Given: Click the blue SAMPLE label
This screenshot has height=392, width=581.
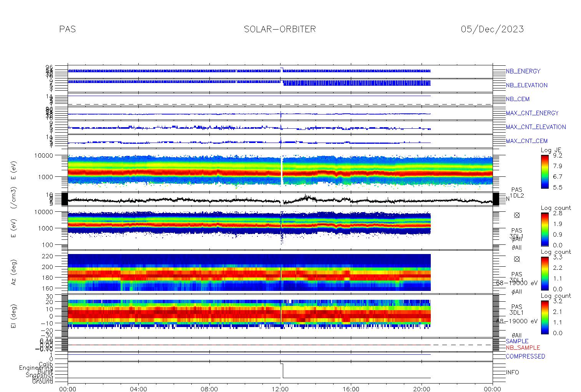Looking at the screenshot, I should [517, 341].
